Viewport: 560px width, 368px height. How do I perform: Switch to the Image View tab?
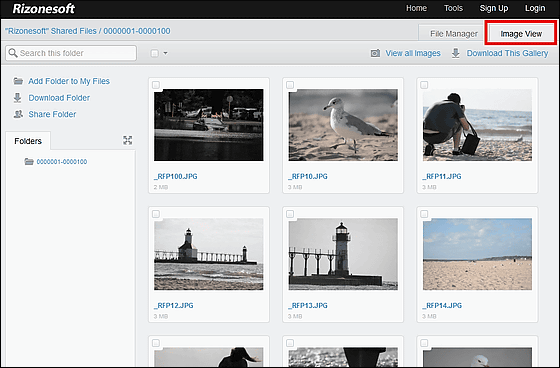(x=521, y=34)
